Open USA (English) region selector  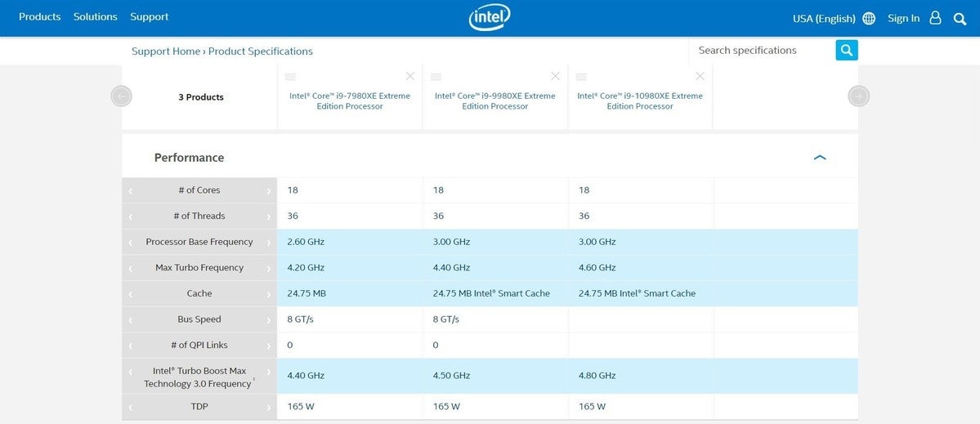coord(824,18)
